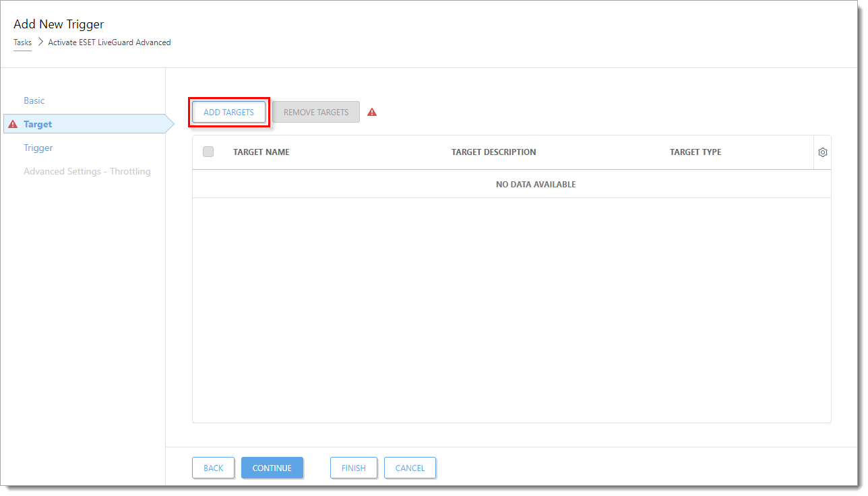Viewport: 868px width, 496px height.
Task: Open the table settings gear icon
Action: pos(822,152)
